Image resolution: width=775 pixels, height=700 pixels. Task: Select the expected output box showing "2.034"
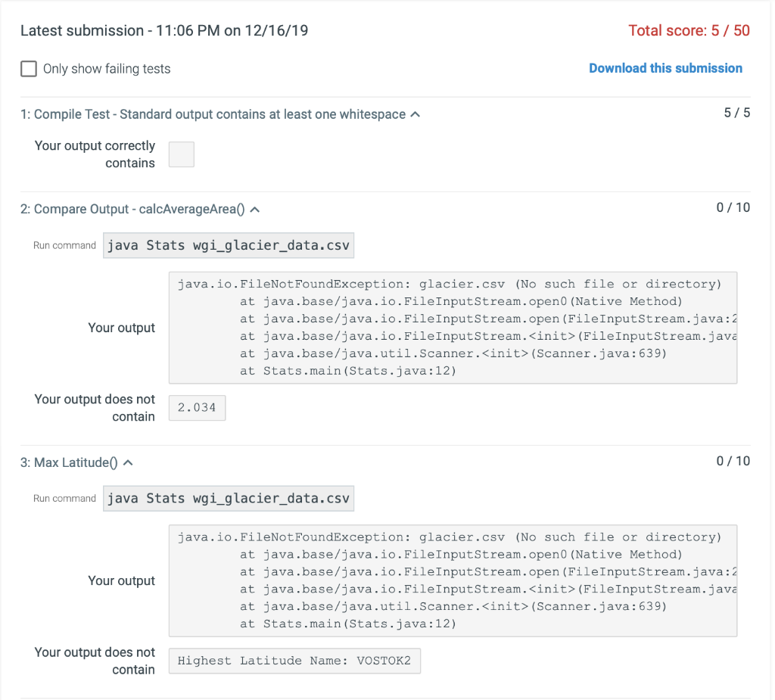tap(197, 407)
